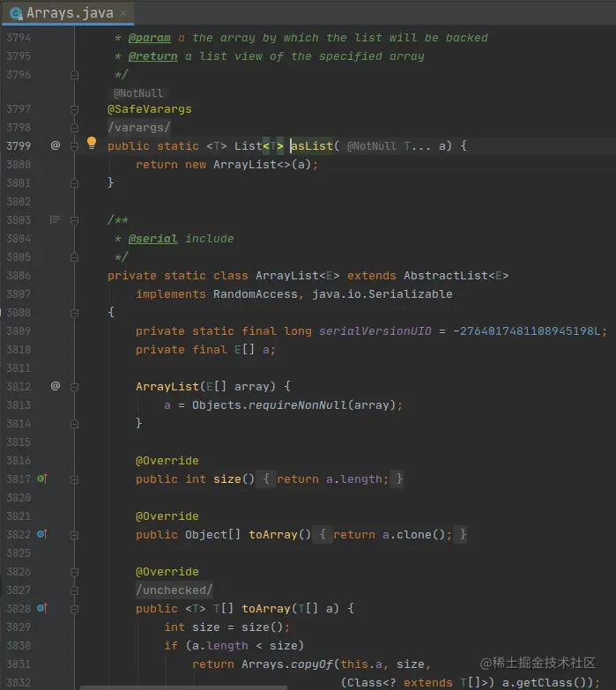Click horizontal scrollbar at editor bottom
This screenshot has width=616, height=690.
(183, 687)
